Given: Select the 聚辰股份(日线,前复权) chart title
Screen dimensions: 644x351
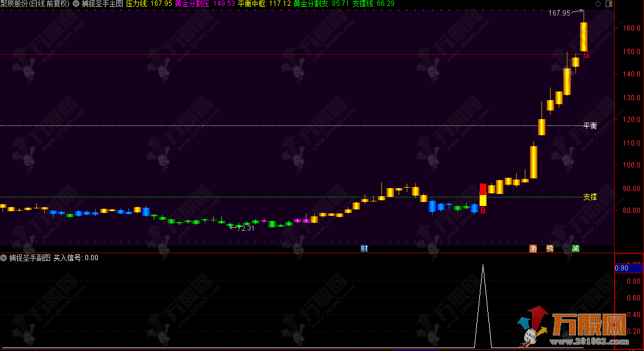Looking at the screenshot, I should click(35, 3).
